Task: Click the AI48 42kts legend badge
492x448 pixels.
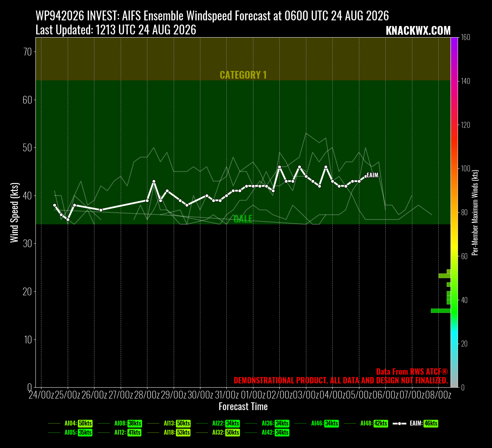Action: pyautogui.click(x=381, y=423)
